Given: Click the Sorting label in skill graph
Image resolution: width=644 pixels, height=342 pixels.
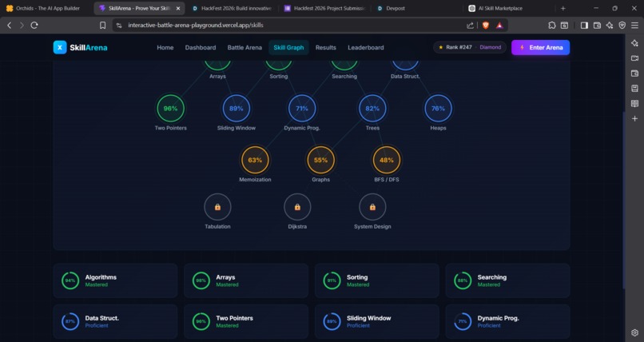Looking at the screenshot, I should [x=279, y=77].
